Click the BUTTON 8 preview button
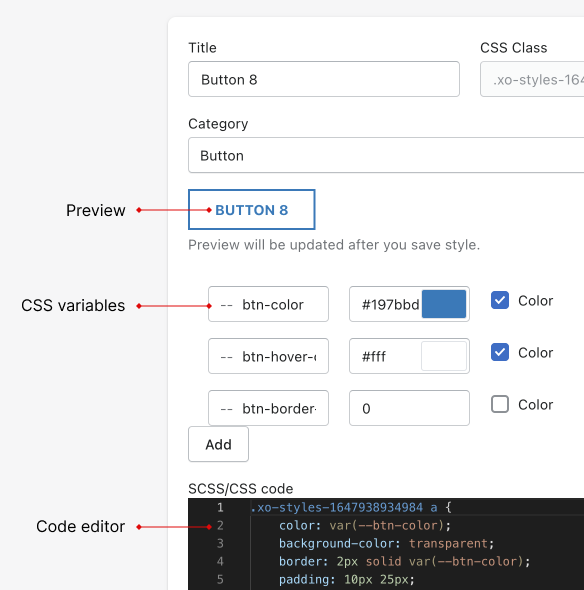This screenshot has height=590, width=584. tap(251, 210)
